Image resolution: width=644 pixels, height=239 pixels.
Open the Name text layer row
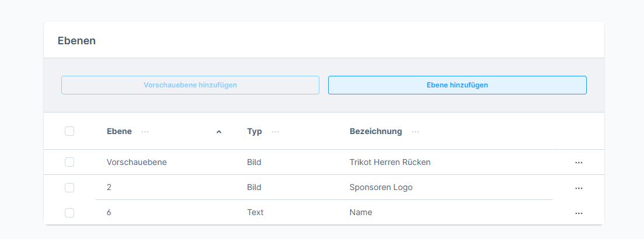[361, 212]
